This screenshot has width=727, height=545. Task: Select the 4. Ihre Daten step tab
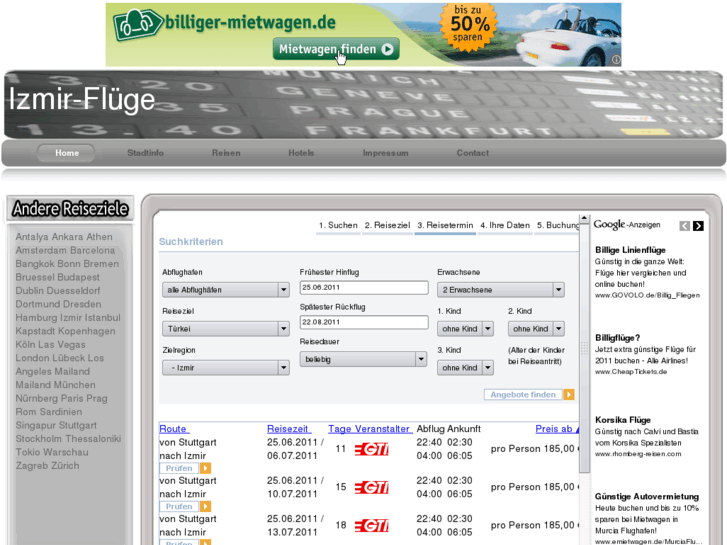[505, 225]
